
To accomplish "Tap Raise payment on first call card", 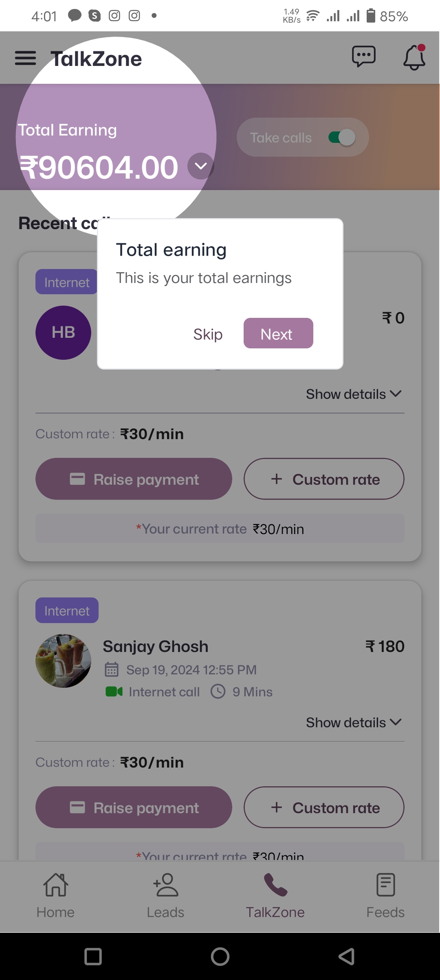I will point(134,479).
